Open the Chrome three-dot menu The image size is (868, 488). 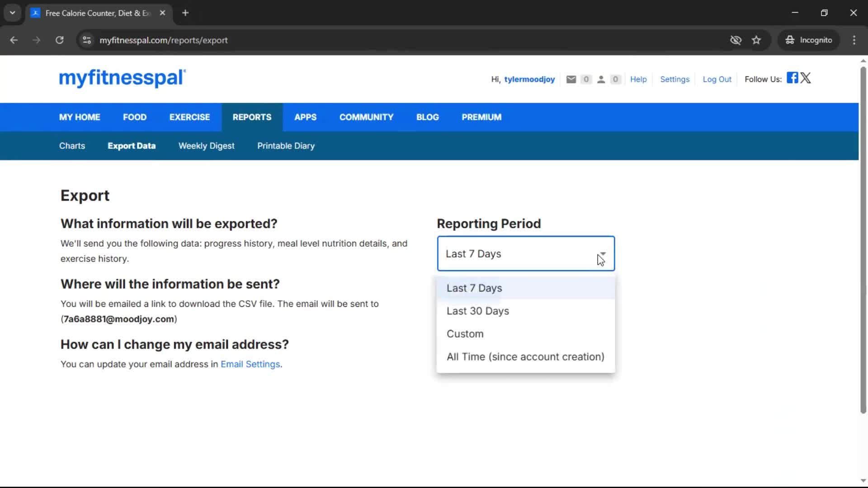pos(854,40)
